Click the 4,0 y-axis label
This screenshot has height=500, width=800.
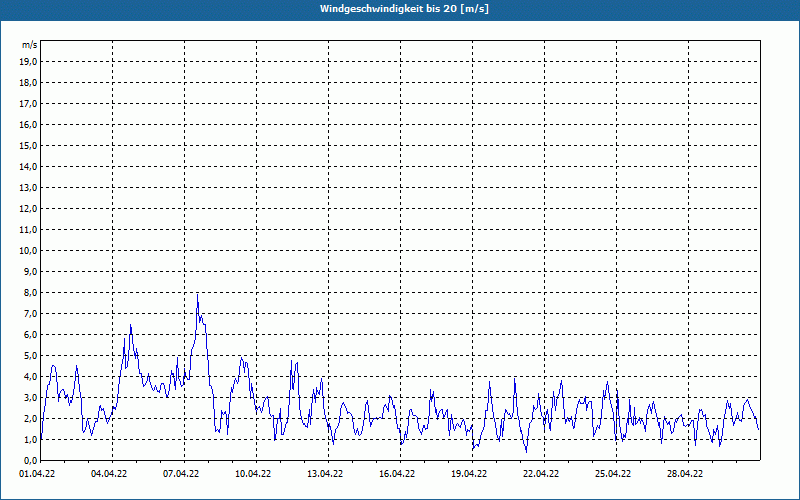30,377
